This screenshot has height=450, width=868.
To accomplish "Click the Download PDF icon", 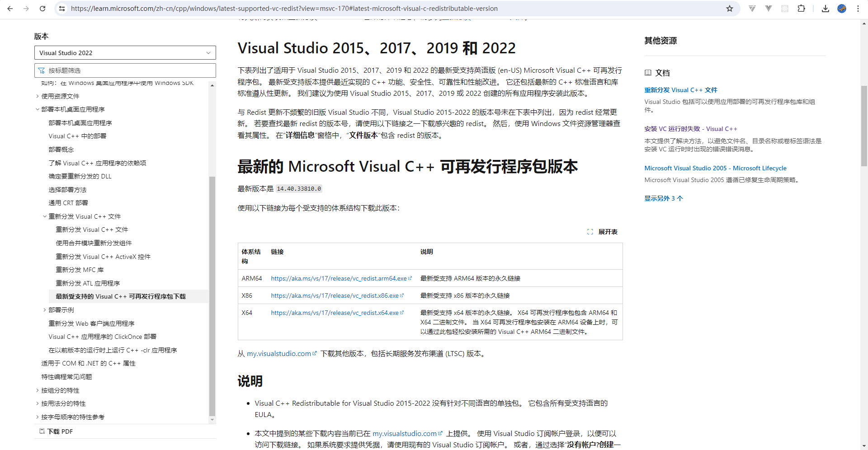I will [x=42, y=431].
